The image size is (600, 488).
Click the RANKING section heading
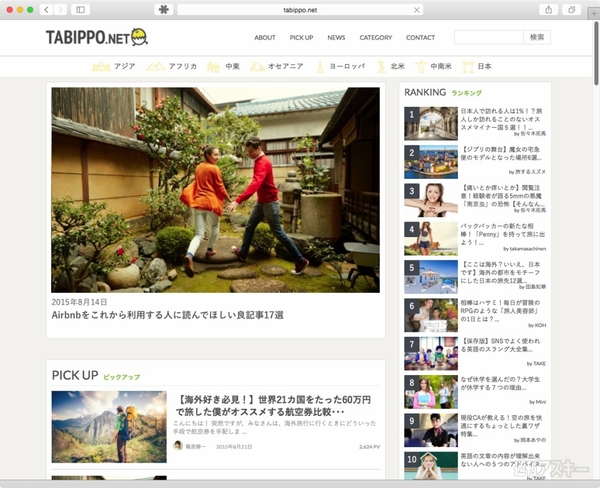pyautogui.click(x=425, y=92)
